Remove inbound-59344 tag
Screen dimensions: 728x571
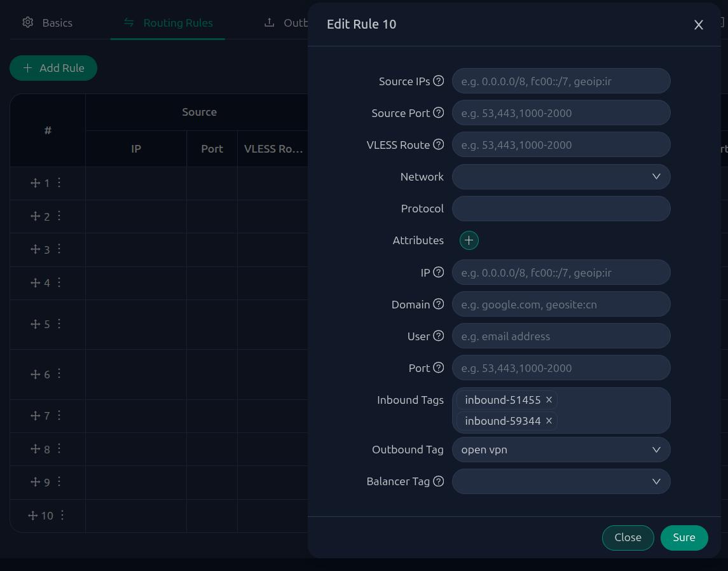click(x=549, y=420)
